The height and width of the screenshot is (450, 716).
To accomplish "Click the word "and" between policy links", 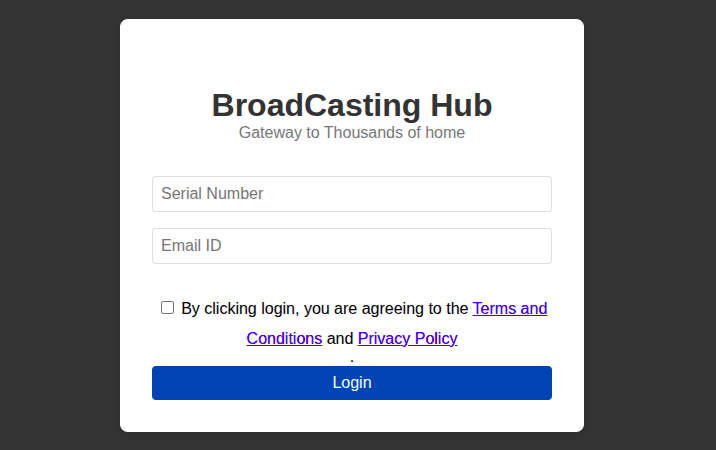I will [x=340, y=338].
